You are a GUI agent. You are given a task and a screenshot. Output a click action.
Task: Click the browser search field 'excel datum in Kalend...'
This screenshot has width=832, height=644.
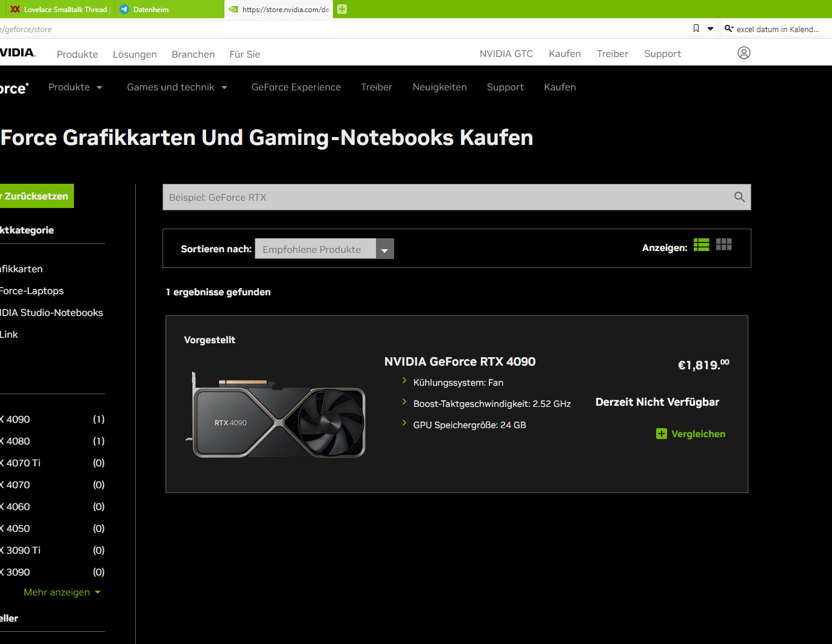pos(778,29)
